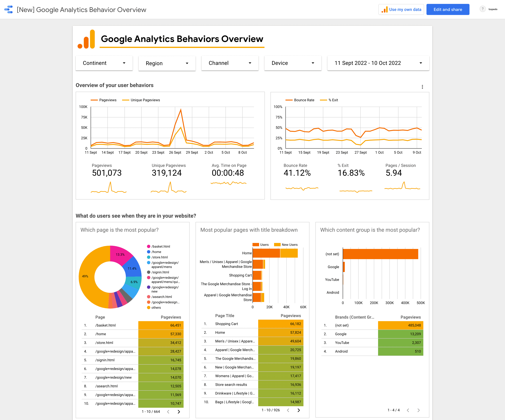Toggle Bounce Rate legend entry
Viewport: 505px width, 420px height.
click(300, 100)
